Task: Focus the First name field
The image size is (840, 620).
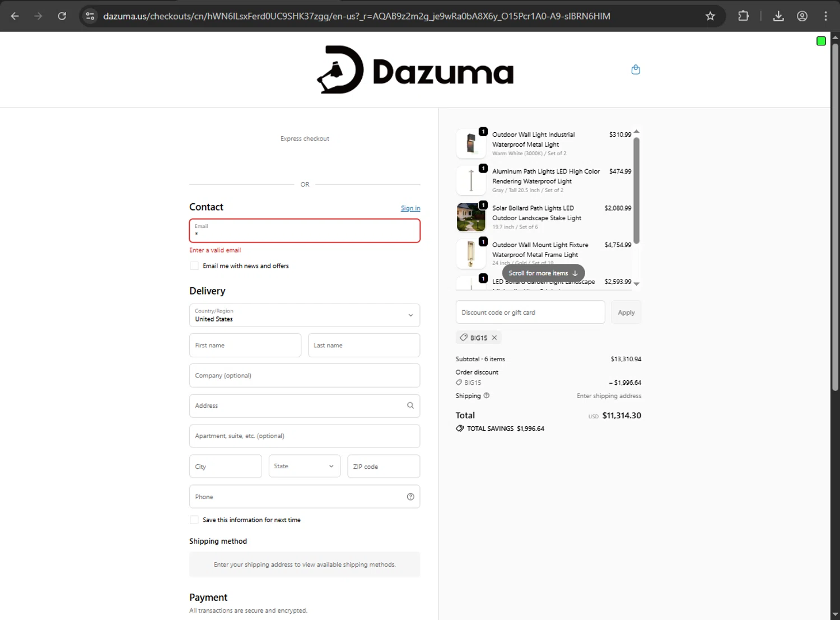Action: [245, 346]
